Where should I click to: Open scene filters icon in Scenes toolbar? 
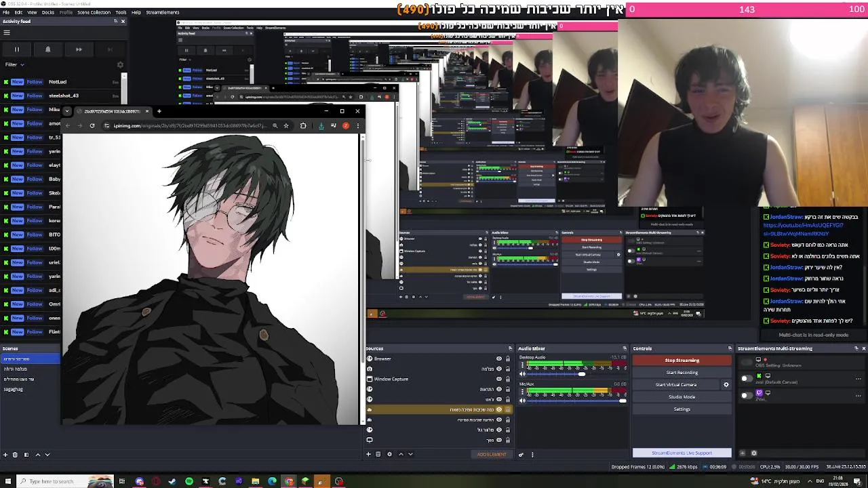tap(26, 455)
